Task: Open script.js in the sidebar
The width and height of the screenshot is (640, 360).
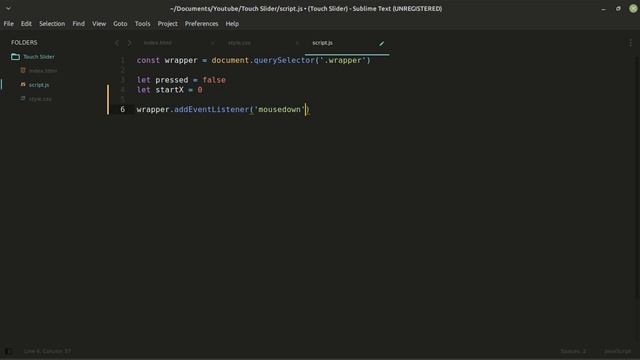Action: click(39, 85)
